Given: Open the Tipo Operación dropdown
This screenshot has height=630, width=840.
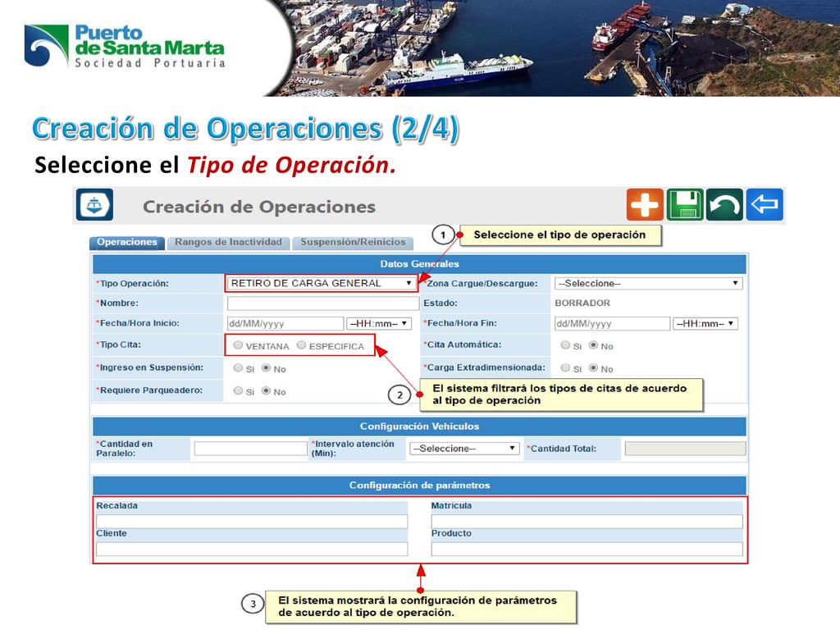Looking at the screenshot, I should (322, 283).
